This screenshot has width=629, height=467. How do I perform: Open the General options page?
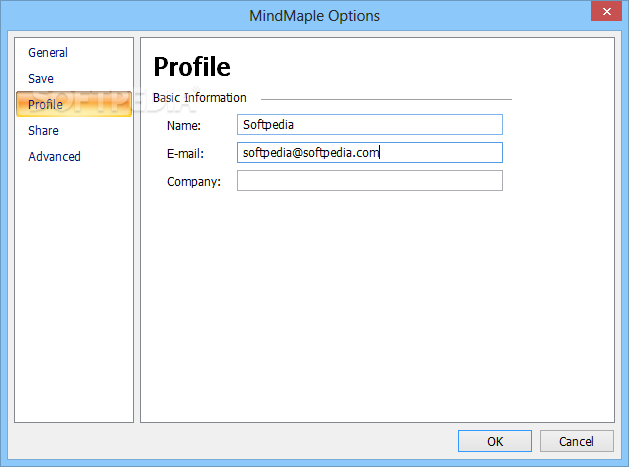[48, 53]
